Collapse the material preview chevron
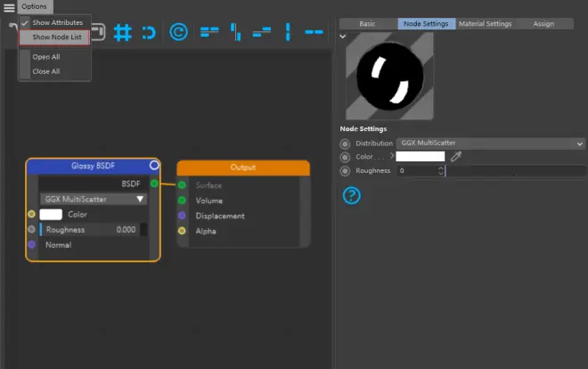 (x=342, y=37)
